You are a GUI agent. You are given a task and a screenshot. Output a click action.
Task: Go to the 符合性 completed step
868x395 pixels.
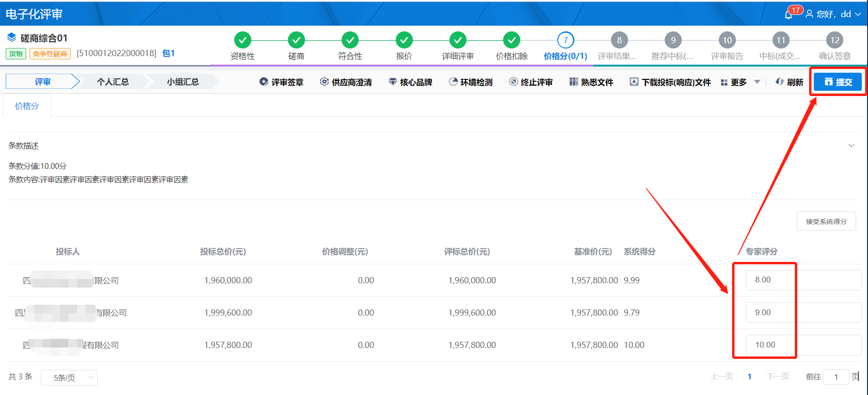tap(350, 40)
